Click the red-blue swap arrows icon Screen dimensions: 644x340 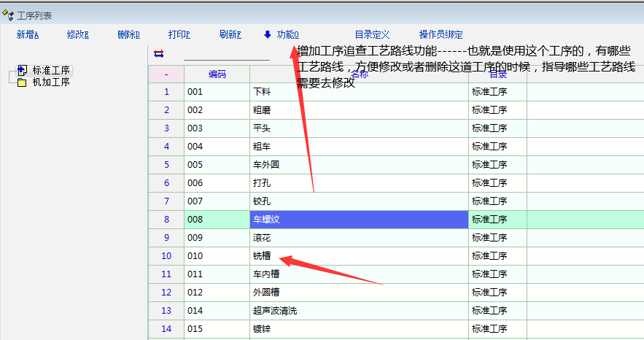tap(159, 53)
